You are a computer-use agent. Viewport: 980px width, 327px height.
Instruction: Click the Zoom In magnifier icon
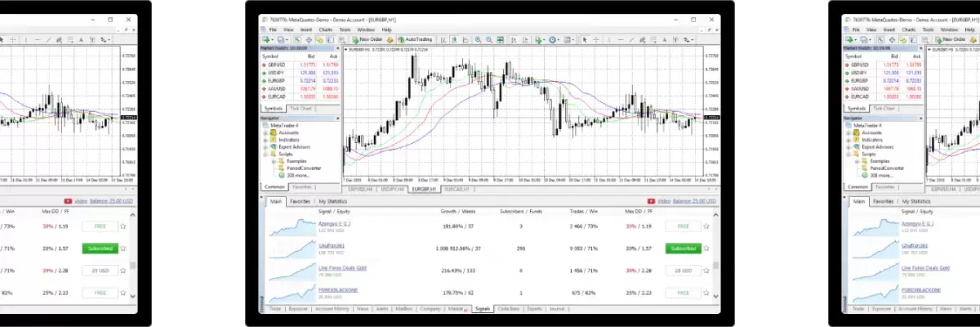coord(478,39)
